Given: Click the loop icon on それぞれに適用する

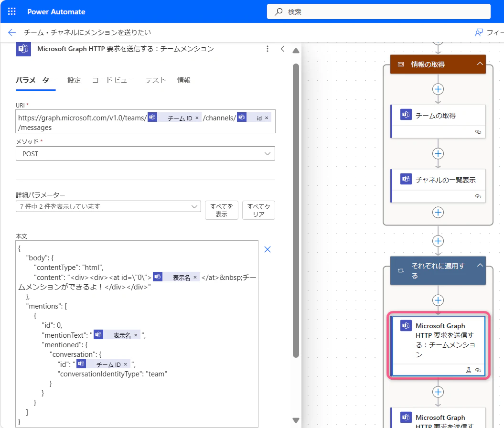Looking at the screenshot, I should [401, 270].
